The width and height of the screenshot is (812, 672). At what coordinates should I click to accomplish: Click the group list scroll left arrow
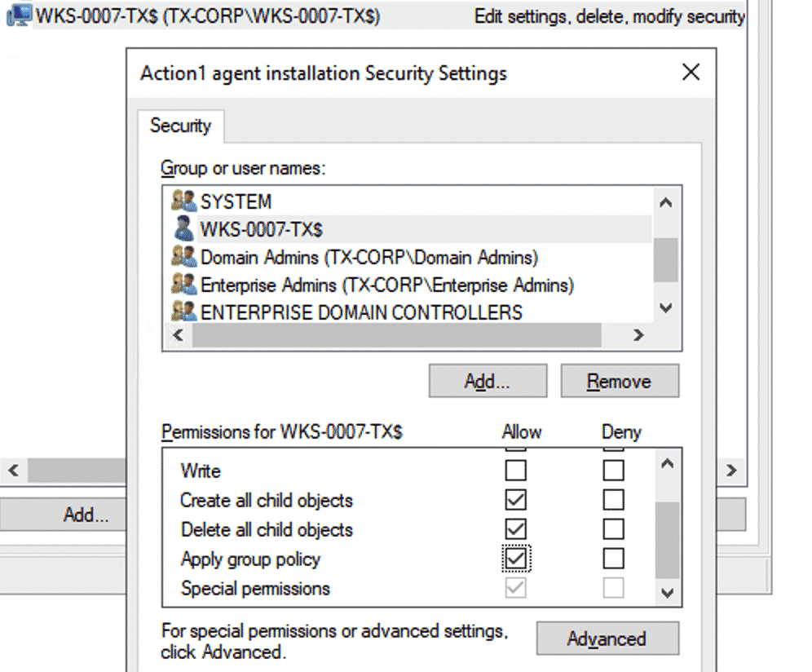point(179,335)
